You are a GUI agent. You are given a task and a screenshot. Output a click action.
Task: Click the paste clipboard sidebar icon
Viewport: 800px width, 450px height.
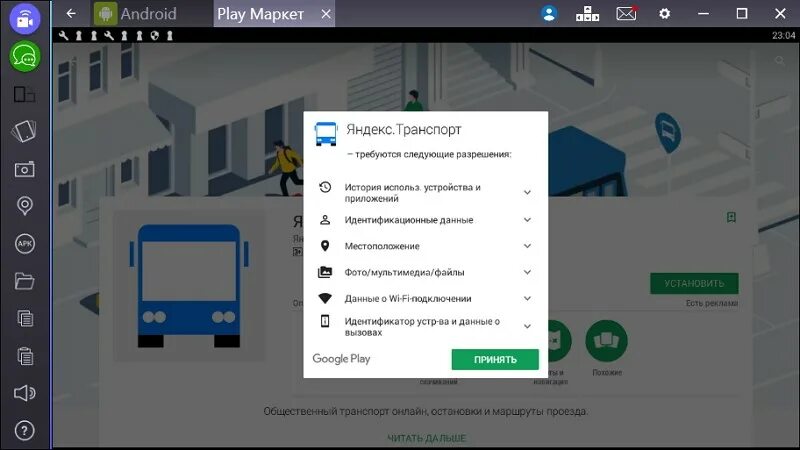25,356
